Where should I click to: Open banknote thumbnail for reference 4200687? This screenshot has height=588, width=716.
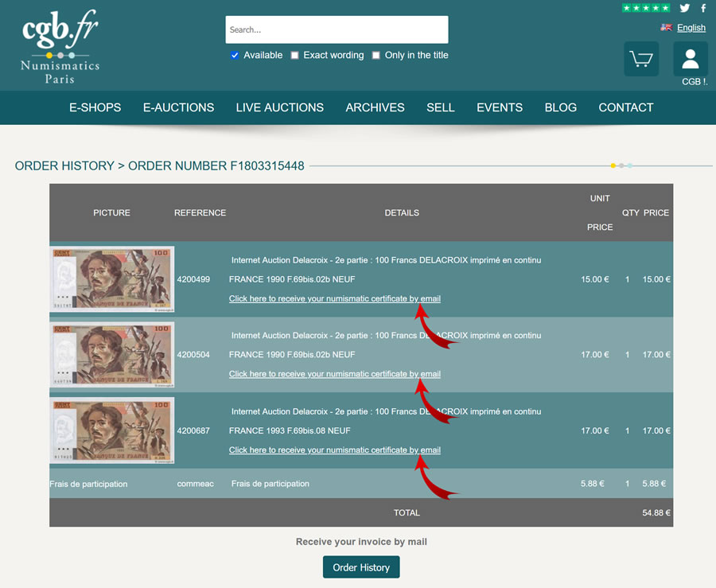pos(112,430)
